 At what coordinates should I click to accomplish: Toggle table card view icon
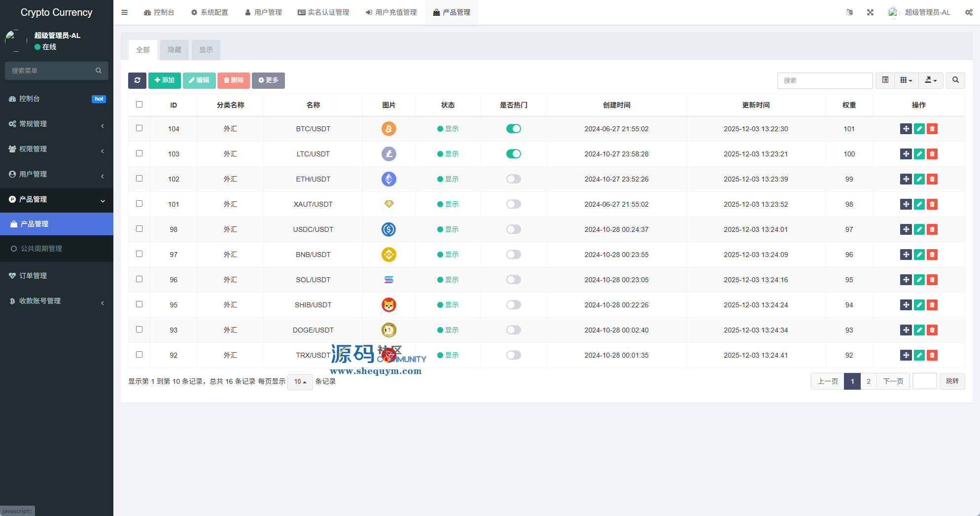point(885,80)
